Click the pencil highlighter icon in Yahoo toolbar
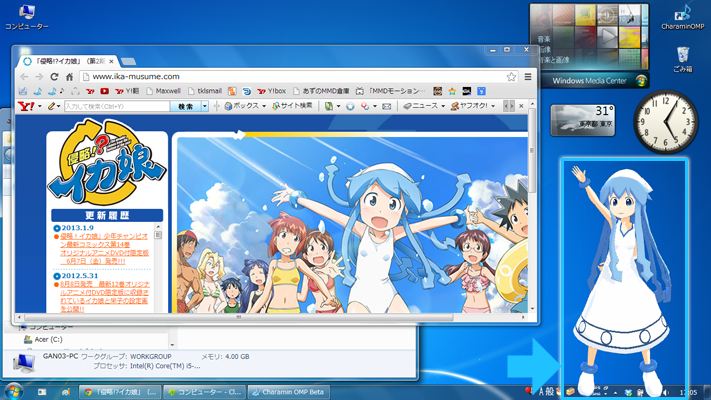 [51, 106]
